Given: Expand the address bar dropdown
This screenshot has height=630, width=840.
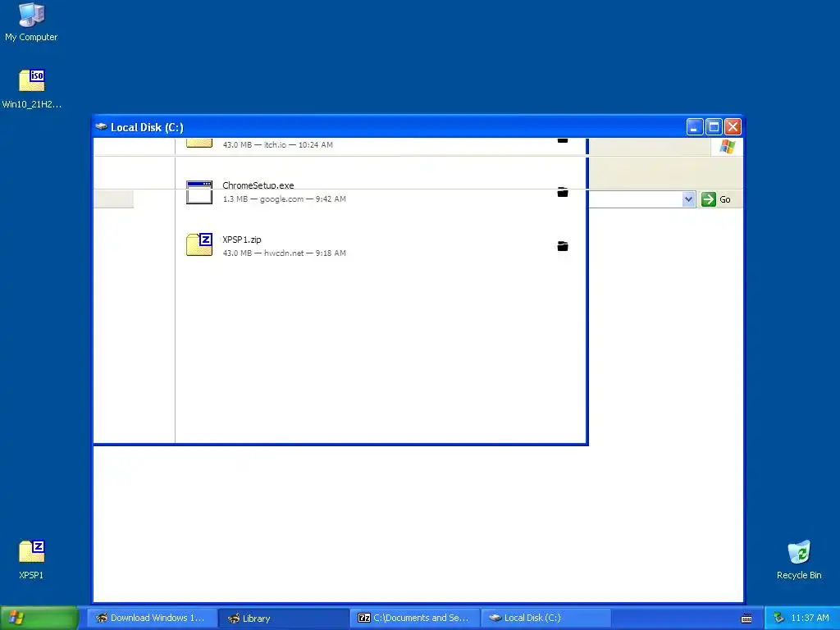Looking at the screenshot, I should [688, 199].
